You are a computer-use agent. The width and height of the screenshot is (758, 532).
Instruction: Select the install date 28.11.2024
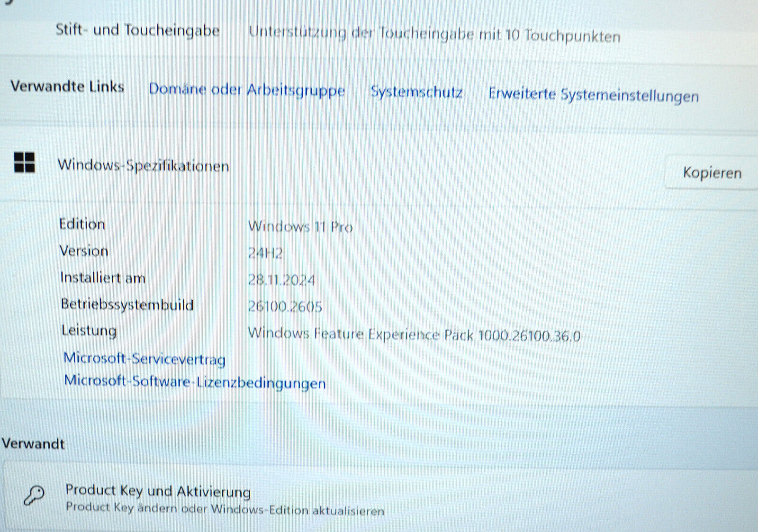click(x=281, y=280)
